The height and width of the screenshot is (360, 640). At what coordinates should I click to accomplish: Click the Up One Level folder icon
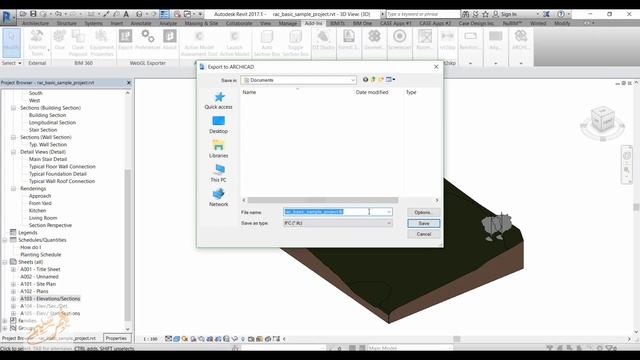[x=373, y=80]
